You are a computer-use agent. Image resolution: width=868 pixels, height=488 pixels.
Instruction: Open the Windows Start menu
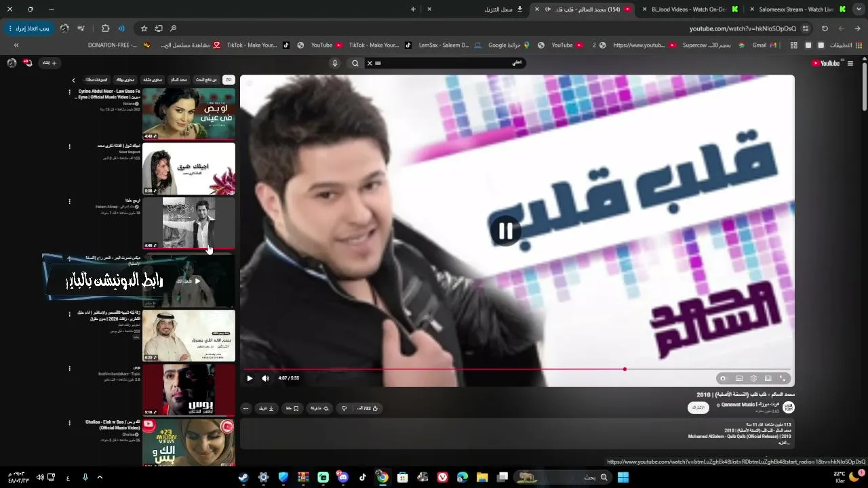tap(623, 477)
